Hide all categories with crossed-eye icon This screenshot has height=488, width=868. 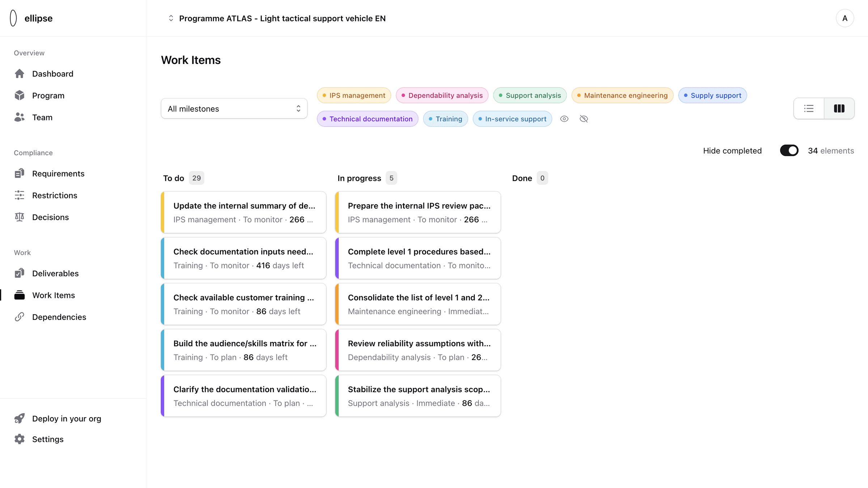point(584,119)
